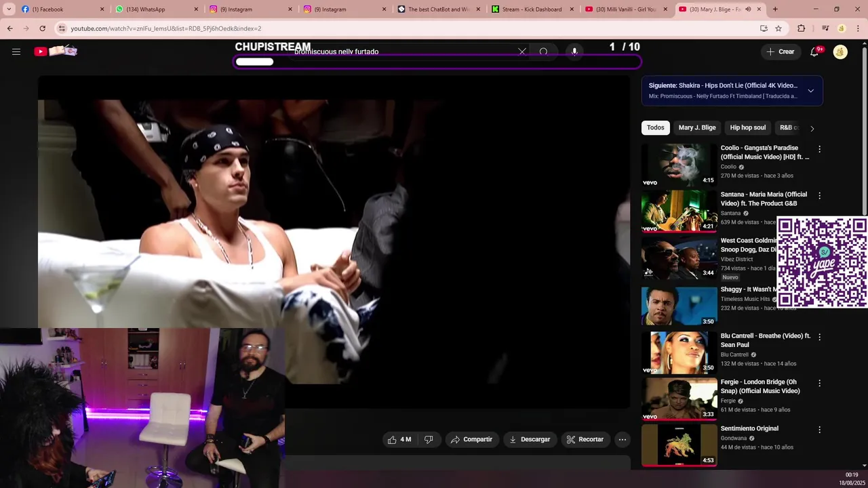
Task: Open the Chrome extensions puzzle menu
Action: [x=802, y=28]
